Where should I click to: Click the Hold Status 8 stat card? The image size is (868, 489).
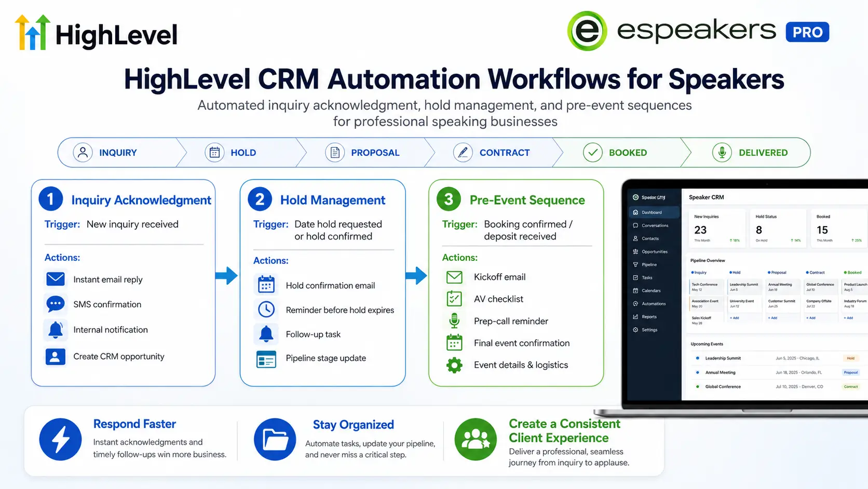point(778,228)
